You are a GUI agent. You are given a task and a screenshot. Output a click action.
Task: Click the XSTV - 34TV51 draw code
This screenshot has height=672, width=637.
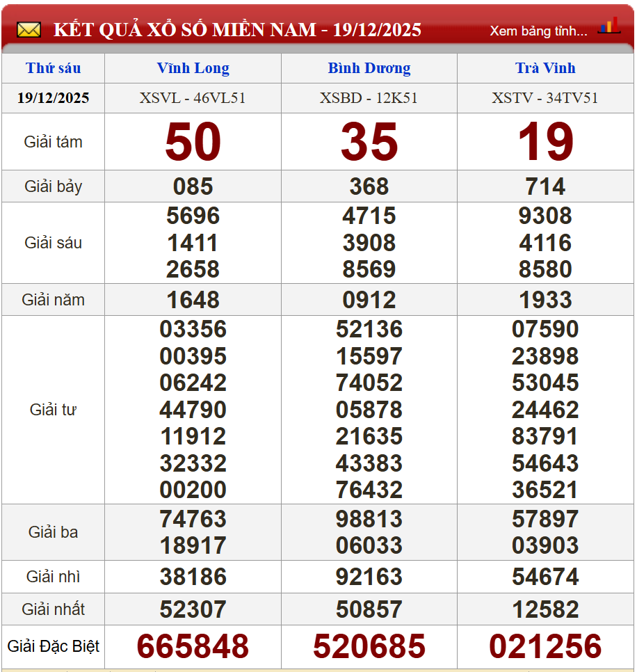click(545, 98)
